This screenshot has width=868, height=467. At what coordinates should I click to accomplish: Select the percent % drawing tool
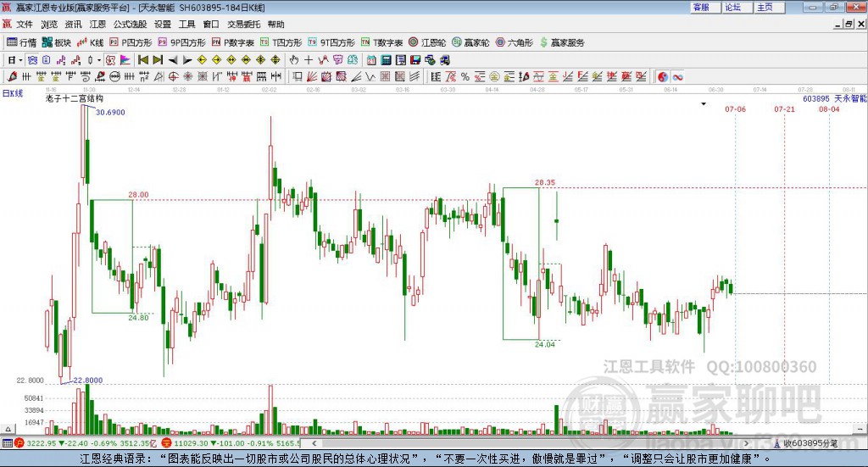465,77
